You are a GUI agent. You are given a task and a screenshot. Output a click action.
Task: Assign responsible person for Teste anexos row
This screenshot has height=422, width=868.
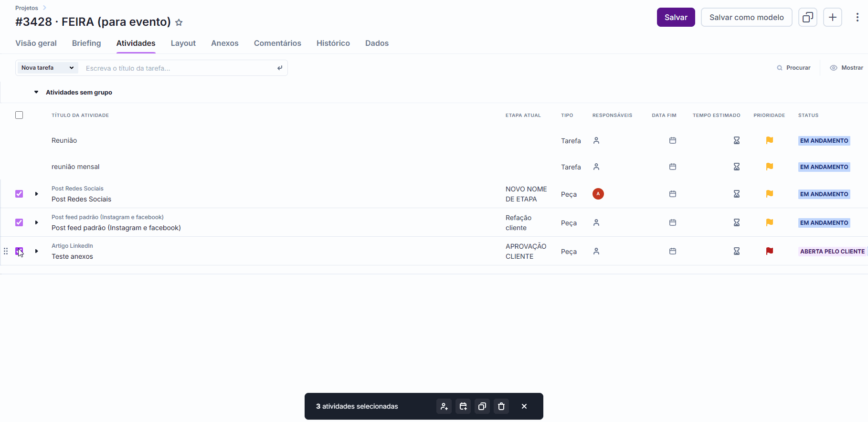click(x=596, y=251)
